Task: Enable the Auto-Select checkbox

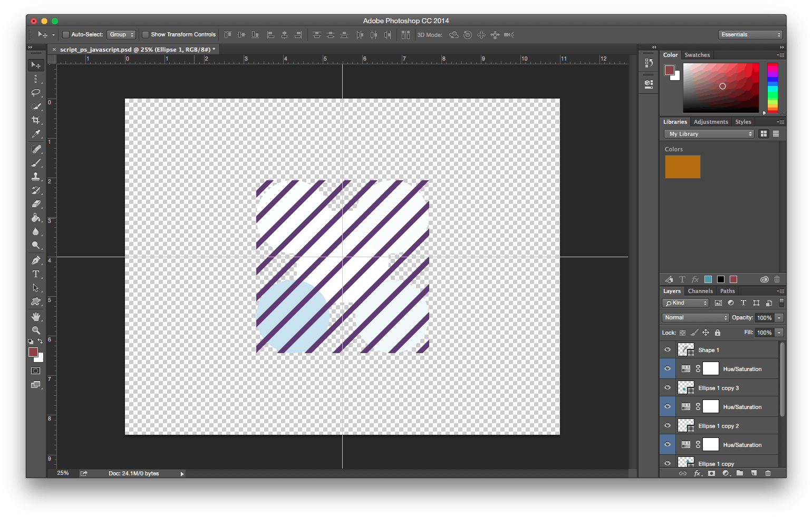Action: tap(66, 35)
